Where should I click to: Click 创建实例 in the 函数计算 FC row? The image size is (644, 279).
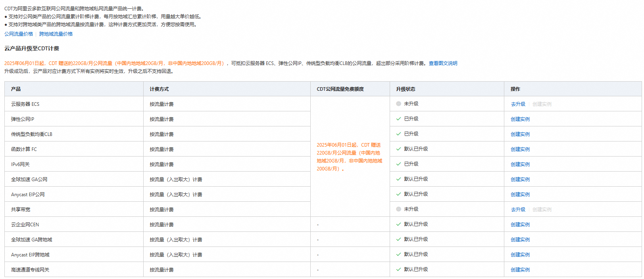tap(520, 149)
